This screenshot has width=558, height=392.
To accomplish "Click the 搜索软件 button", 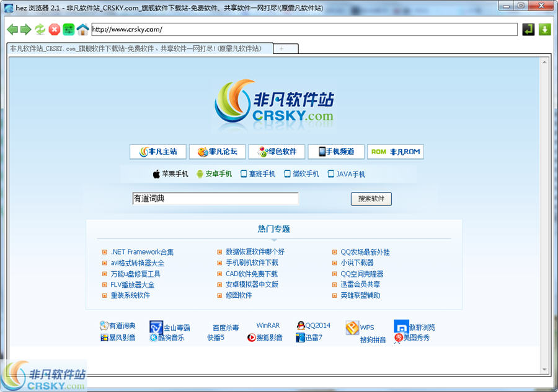I will tap(371, 199).
